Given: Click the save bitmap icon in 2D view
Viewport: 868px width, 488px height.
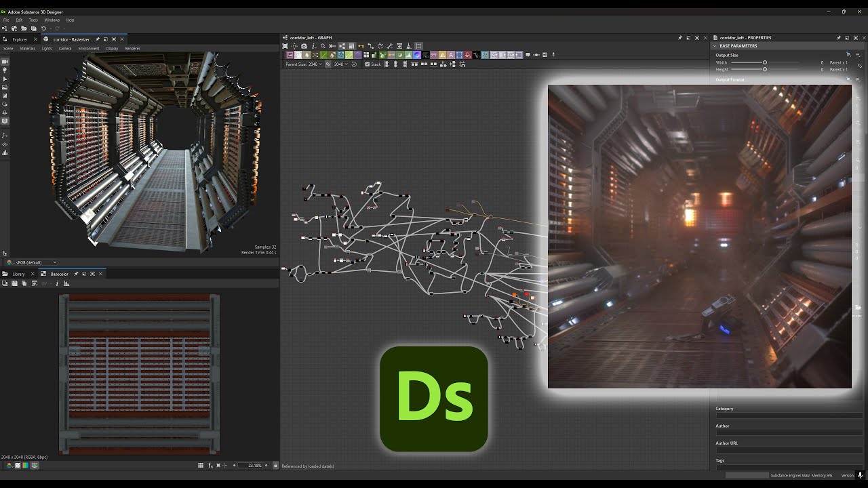Looking at the screenshot, I should click(14, 283).
